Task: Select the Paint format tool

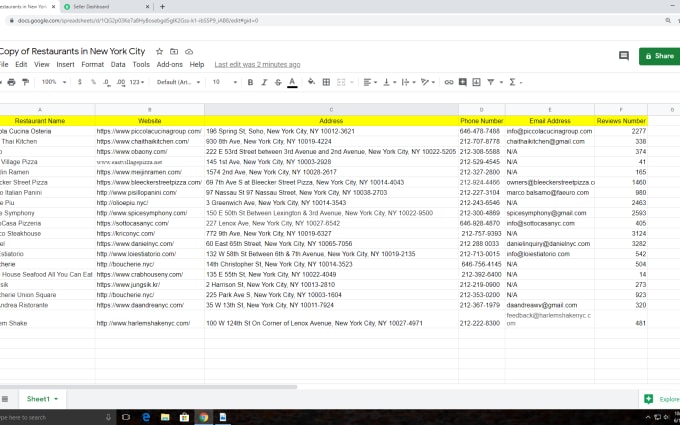Action: (25, 82)
